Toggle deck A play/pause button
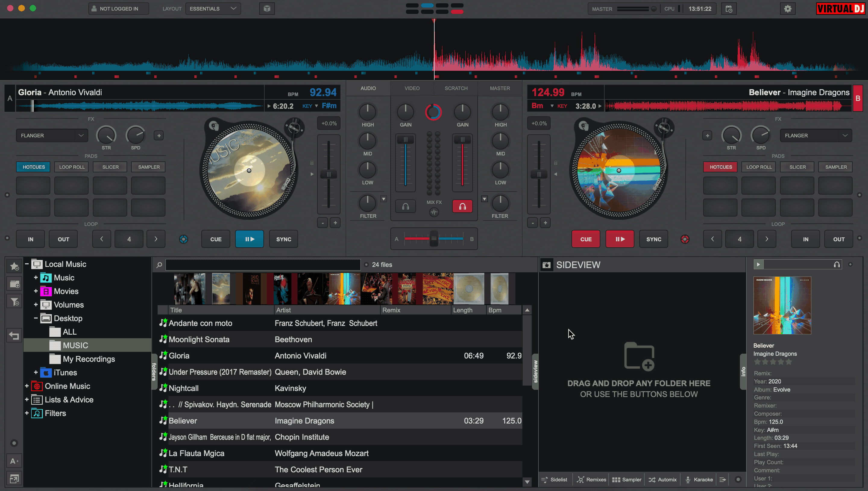Screen dimensions: 868x491 [249, 239]
